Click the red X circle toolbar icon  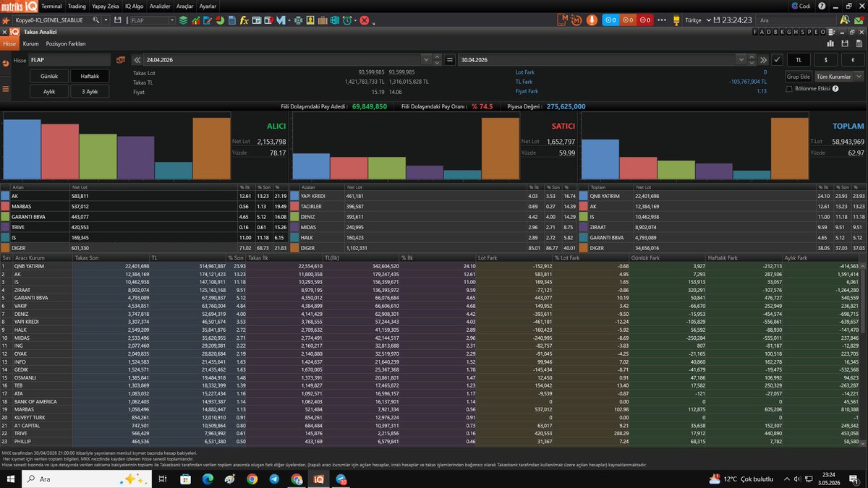(365, 20)
